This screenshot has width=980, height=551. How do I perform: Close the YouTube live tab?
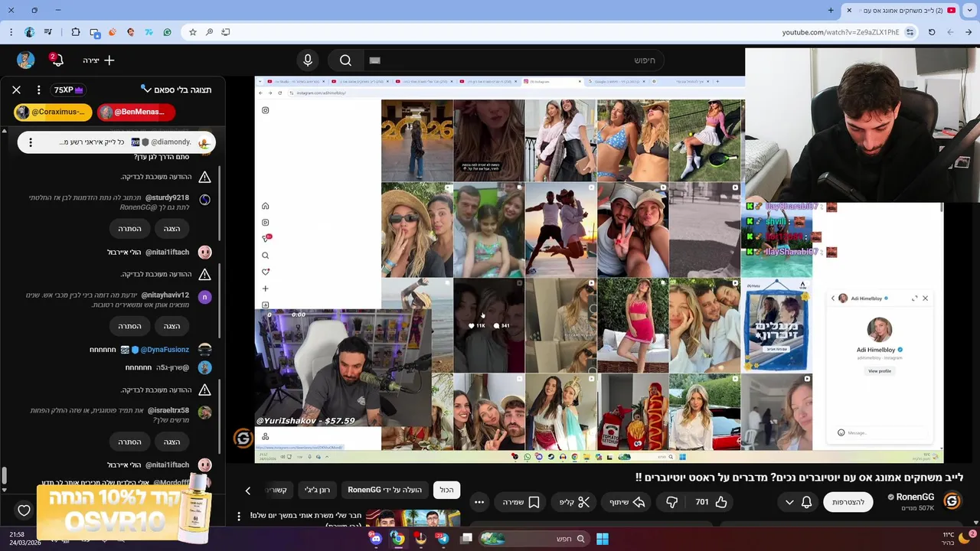click(x=848, y=10)
